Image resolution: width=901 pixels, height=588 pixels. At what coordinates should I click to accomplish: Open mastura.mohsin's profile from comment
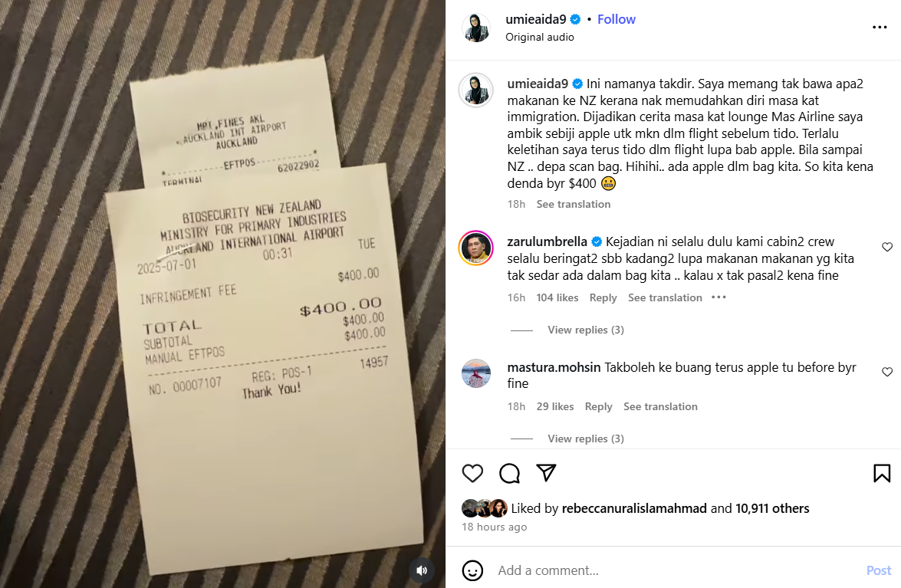click(x=554, y=367)
